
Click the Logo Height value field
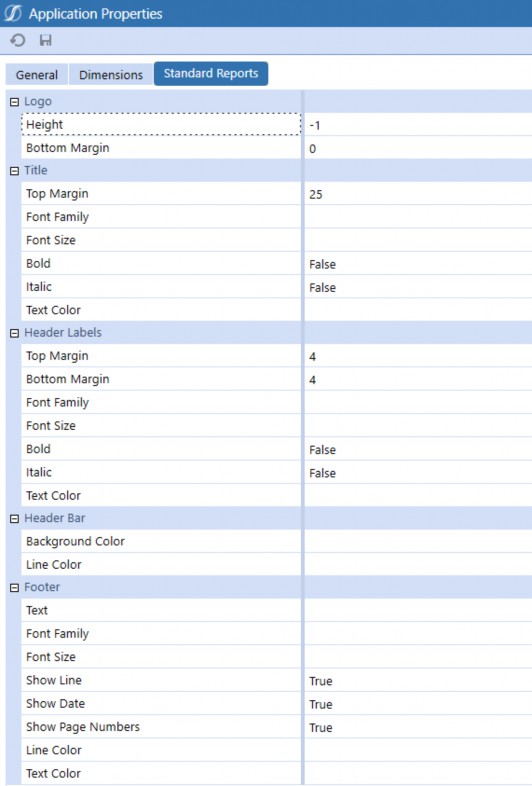(x=418, y=125)
